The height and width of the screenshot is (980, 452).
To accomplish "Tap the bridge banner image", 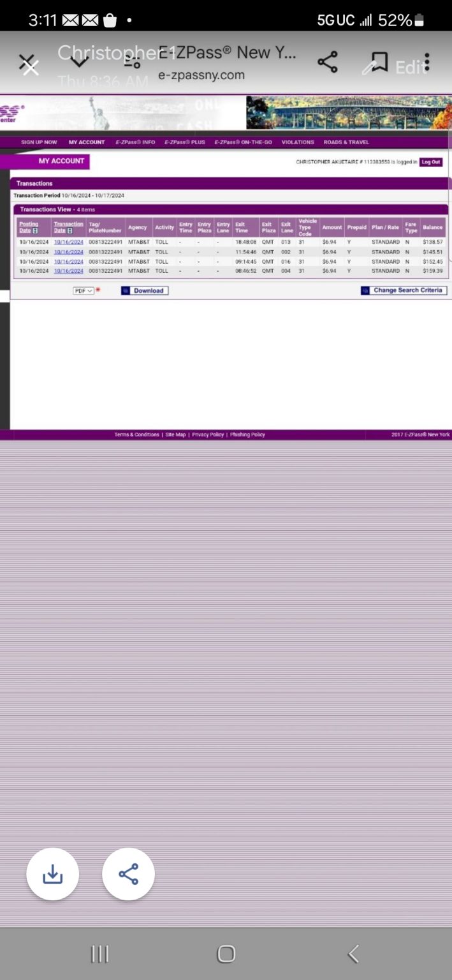I will pos(348,113).
